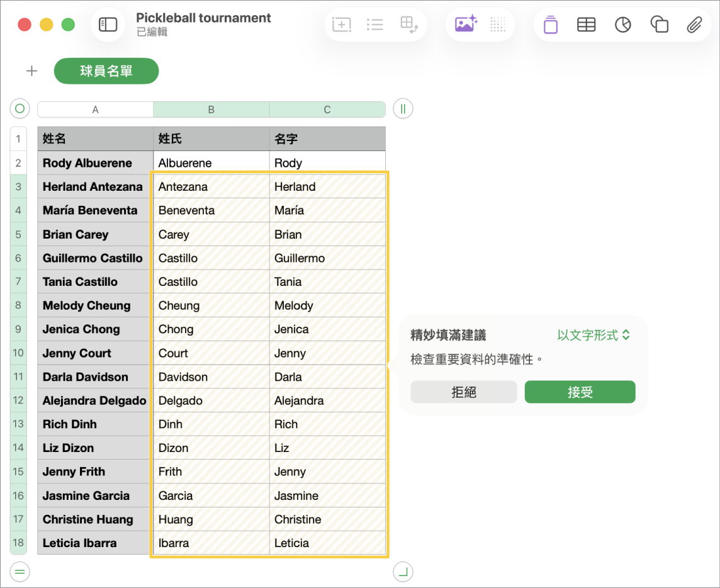This screenshot has height=588, width=720.
Task: Click the Garcia cell
Action: point(211,495)
